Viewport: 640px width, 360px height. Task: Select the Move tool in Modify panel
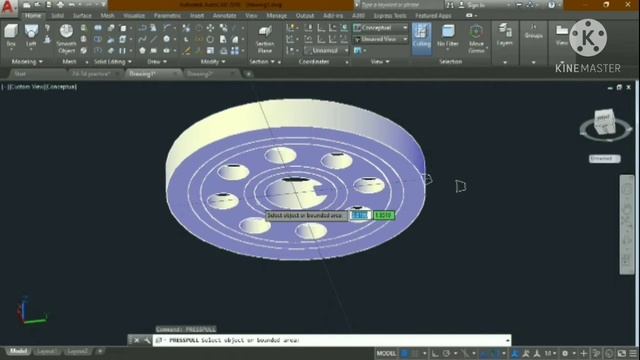tap(210, 28)
